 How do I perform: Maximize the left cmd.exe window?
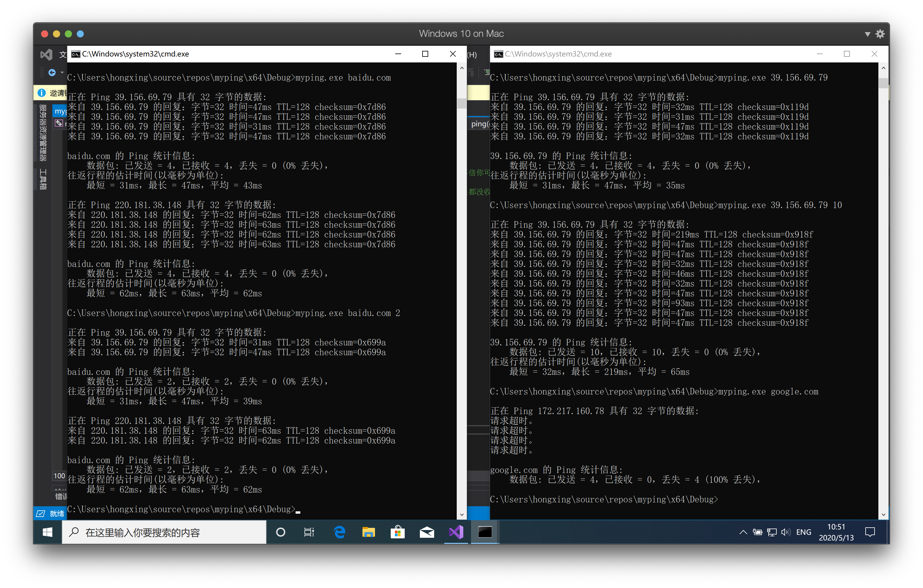(425, 54)
